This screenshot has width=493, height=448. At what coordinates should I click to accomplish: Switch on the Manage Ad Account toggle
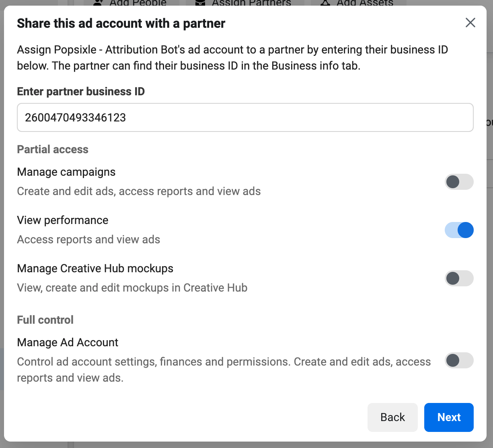click(x=459, y=360)
